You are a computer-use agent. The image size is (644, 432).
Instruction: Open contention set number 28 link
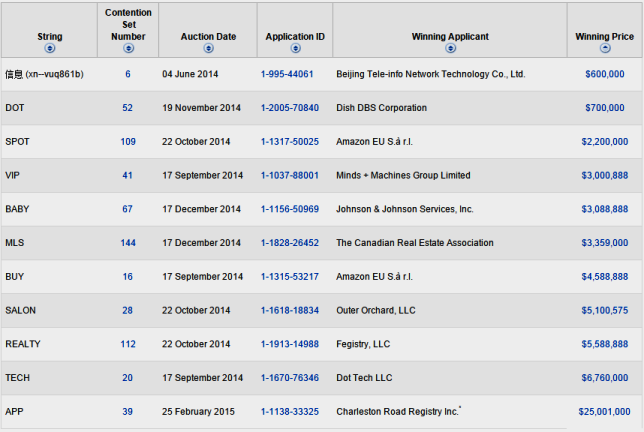click(x=127, y=310)
